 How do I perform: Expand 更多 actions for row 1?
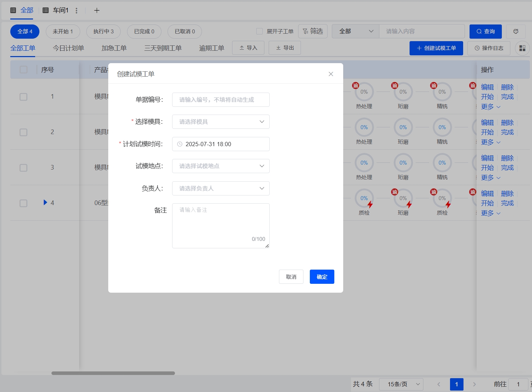coord(491,106)
